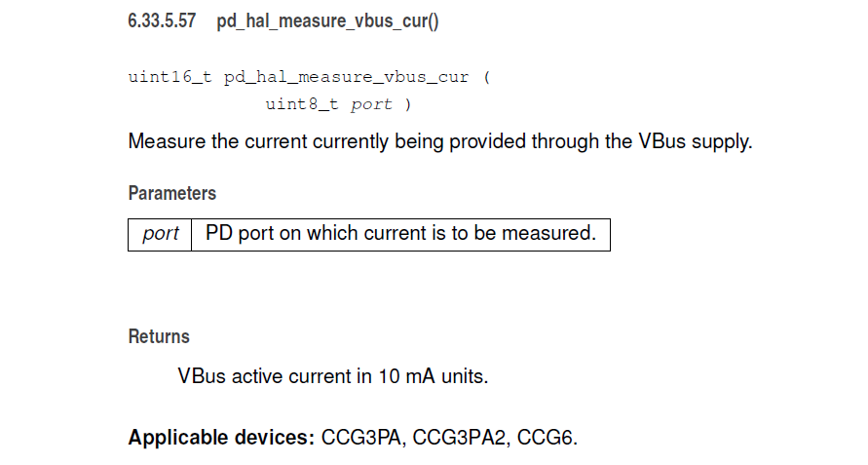Click the CCG3PA2 device name
The image size is (868, 465).
[460, 438]
